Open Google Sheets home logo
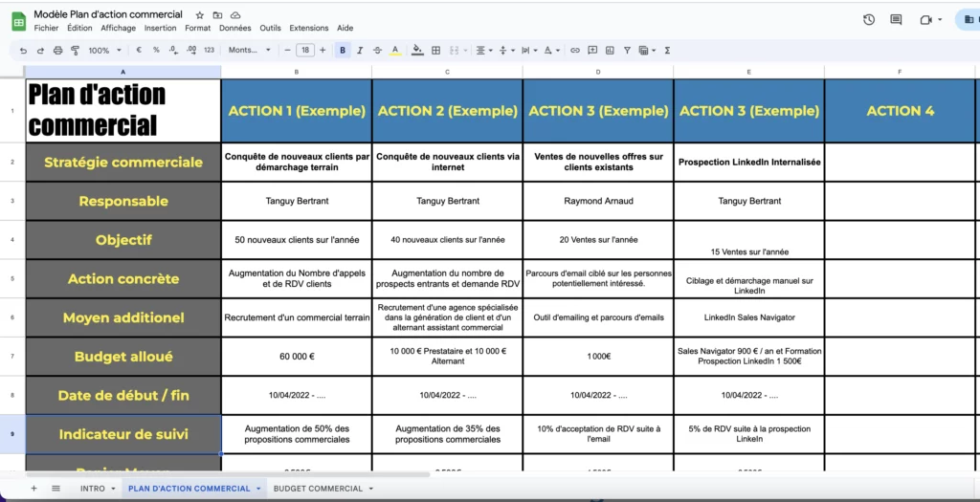The height and width of the screenshot is (502, 980). [x=18, y=23]
